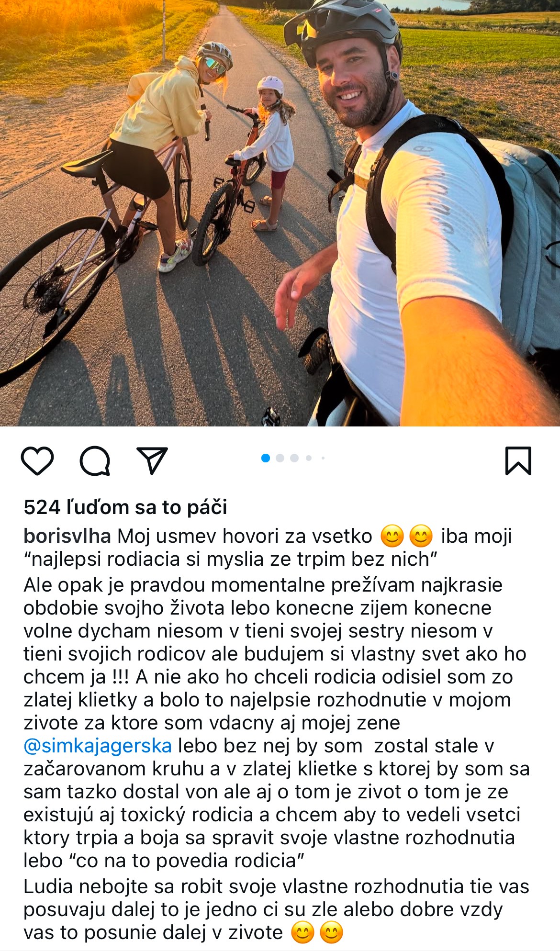Screen dimensions: 560x952
Task: Open comments via the speech bubble icon
Action: (x=95, y=460)
